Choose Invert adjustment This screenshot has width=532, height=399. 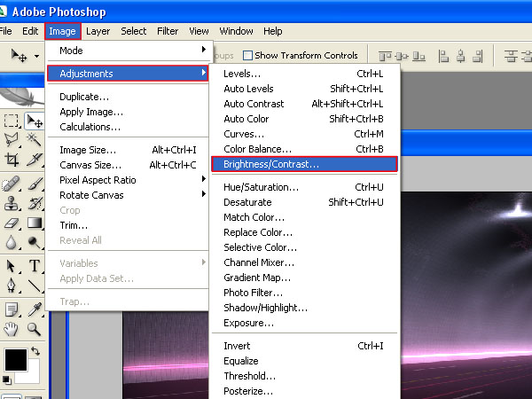point(304,346)
